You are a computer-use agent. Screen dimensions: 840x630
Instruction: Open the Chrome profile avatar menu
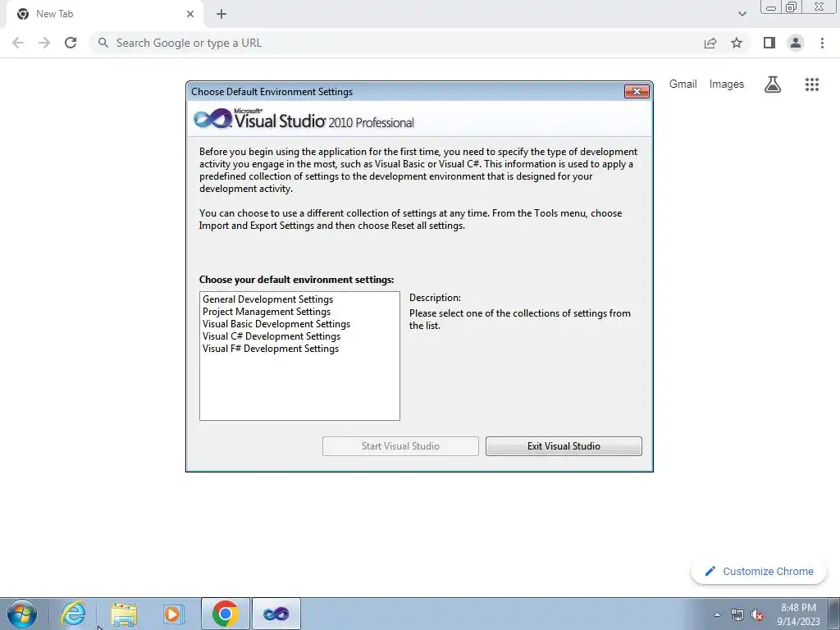pos(796,43)
